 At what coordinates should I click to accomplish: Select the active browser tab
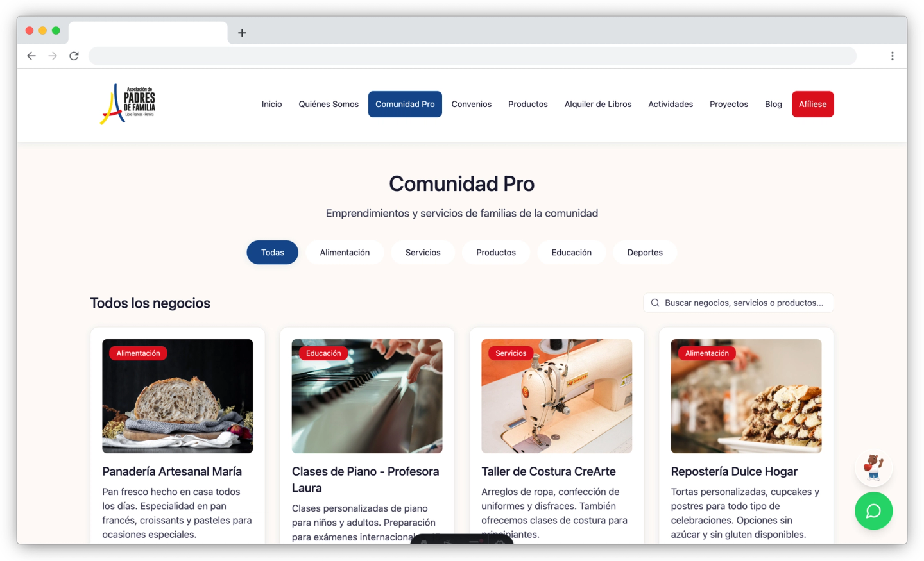click(148, 33)
